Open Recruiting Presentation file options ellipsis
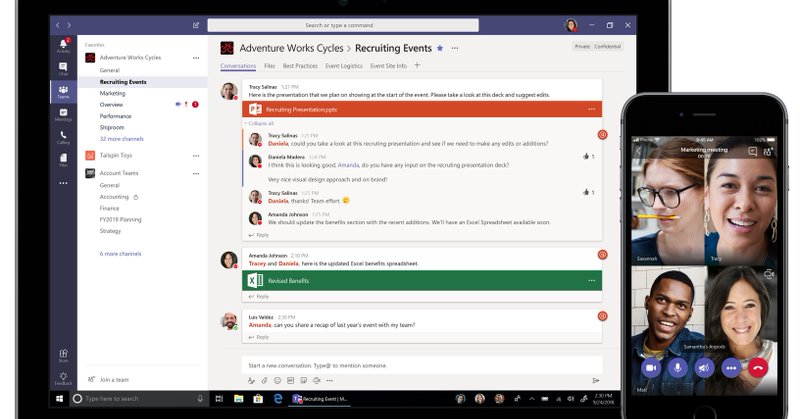 pos(591,109)
